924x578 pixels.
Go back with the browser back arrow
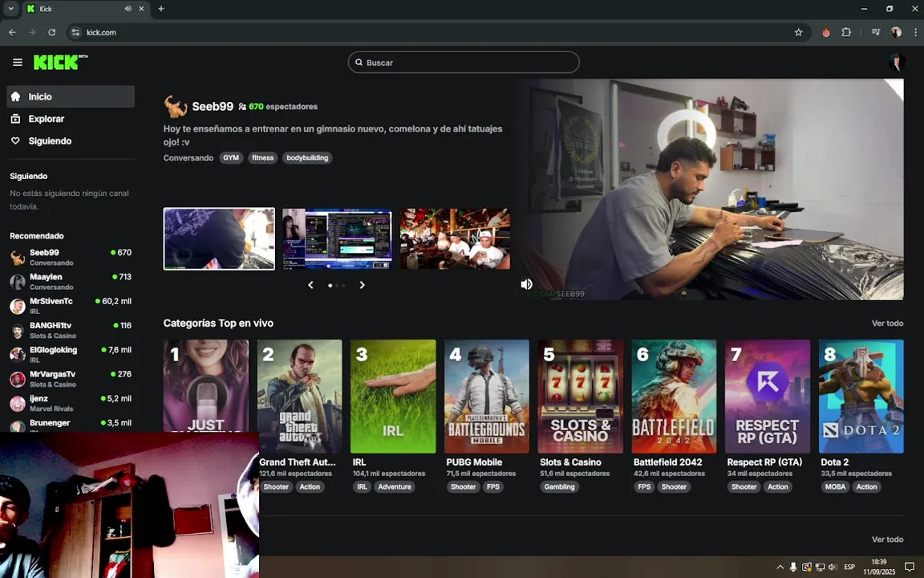12,32
